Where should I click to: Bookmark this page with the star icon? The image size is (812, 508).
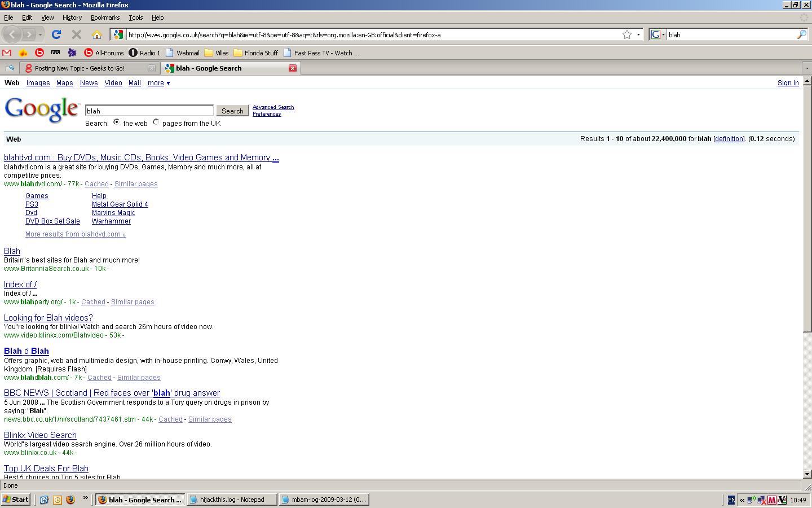click(x=626, y=34)
